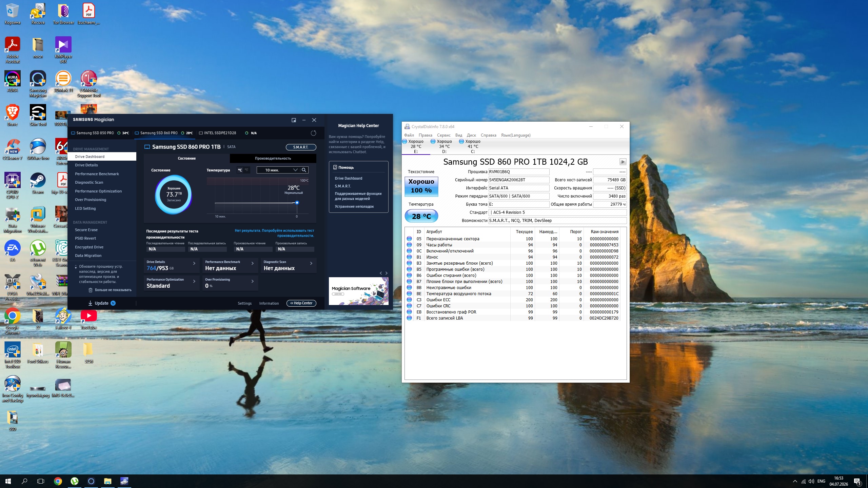Launch Steam from the desktop
The width and height of the screenshot is (868, 488).
tap(38, 183)
